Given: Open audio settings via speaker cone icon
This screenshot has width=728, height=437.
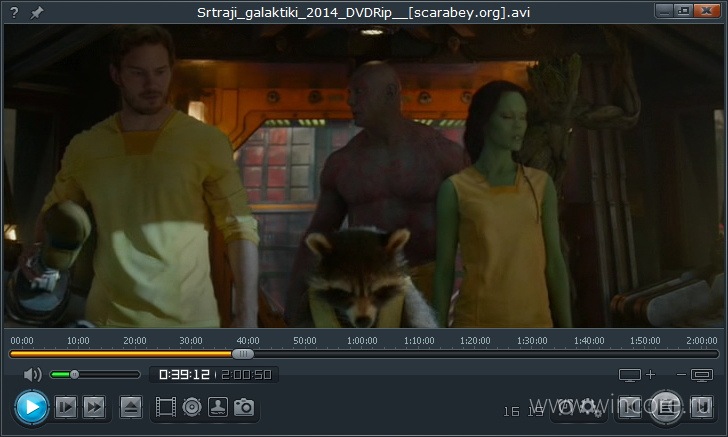Looking at the screenshot, I should [192, 407].
